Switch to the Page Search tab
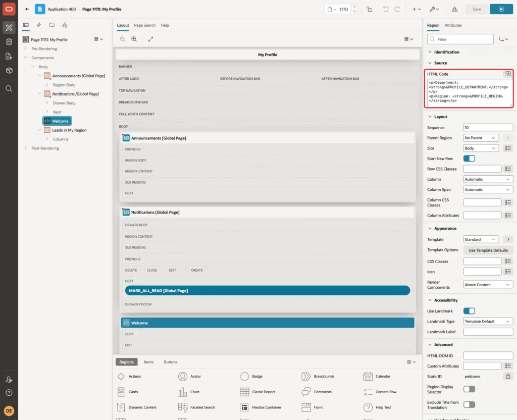The image size is (517, 420). click(144, 25)
